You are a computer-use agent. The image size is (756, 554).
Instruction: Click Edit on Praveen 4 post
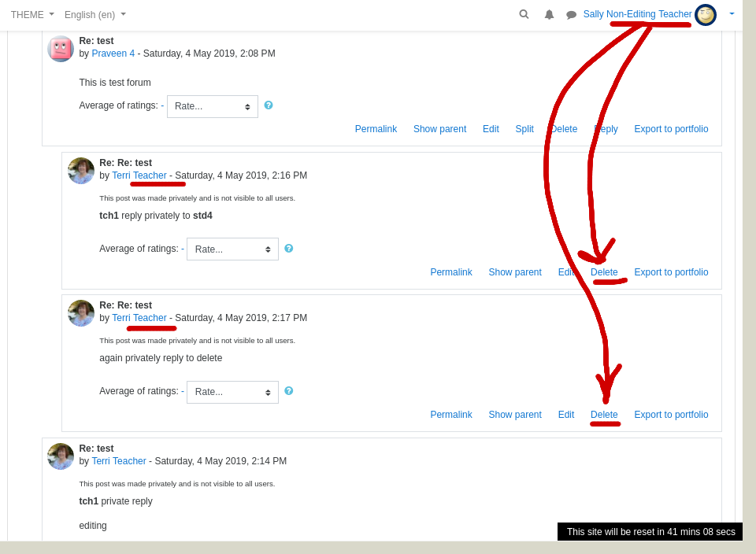[x=491, y=129]
